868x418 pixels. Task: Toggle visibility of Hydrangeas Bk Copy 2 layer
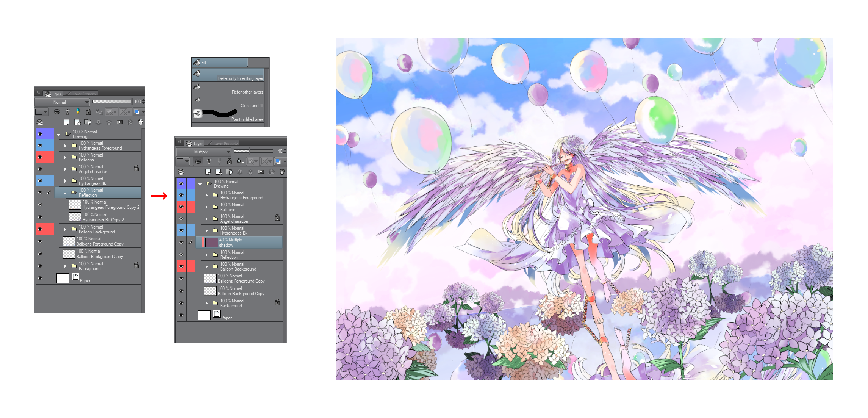tap(40, 217)
